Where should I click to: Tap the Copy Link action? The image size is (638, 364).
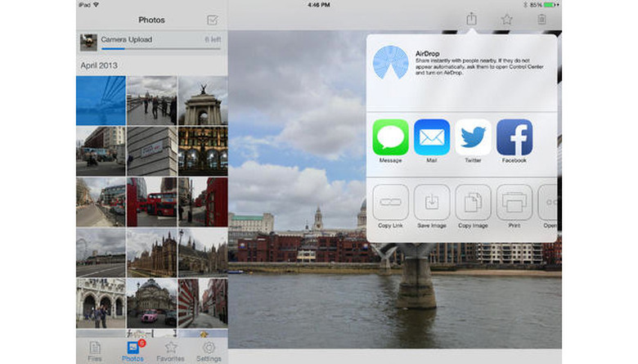tap(390, 202)
